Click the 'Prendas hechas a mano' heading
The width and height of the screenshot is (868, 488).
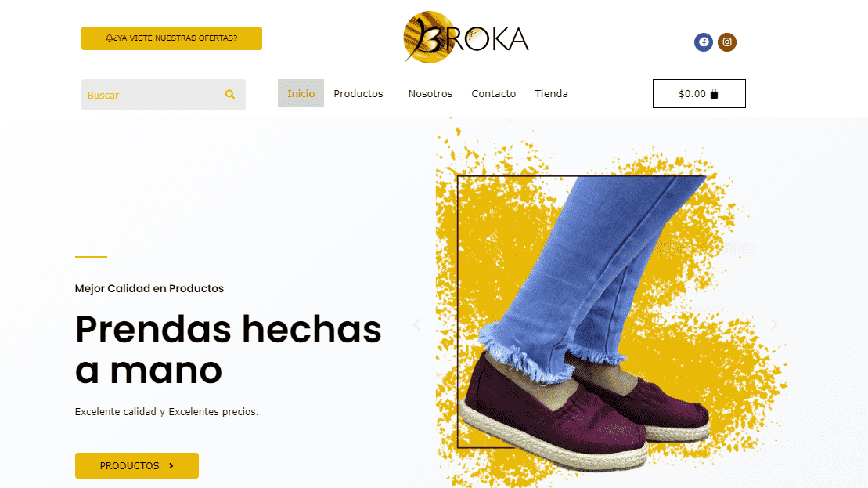228,349
